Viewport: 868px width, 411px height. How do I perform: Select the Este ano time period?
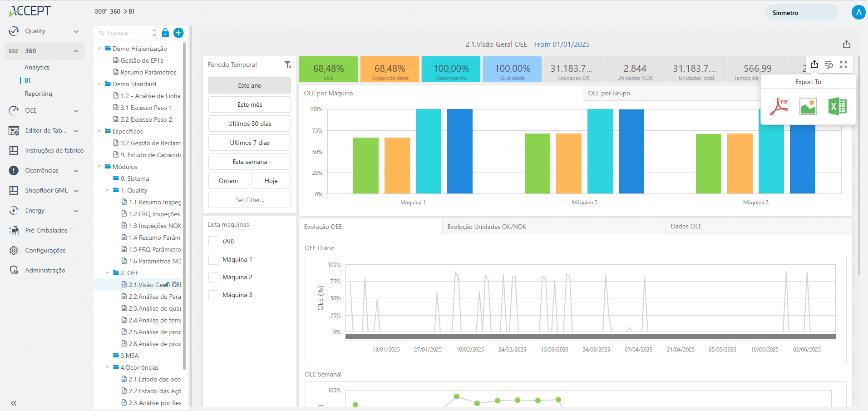point(249,85)
